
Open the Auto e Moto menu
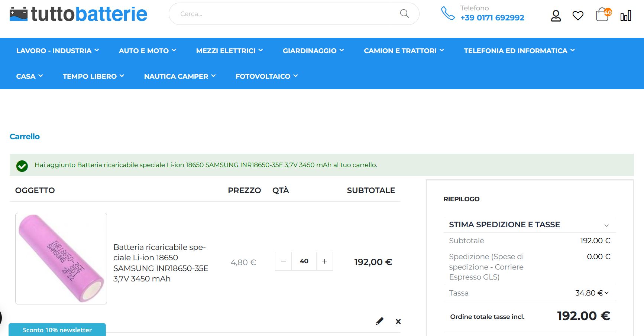click(x=148, y=50)
